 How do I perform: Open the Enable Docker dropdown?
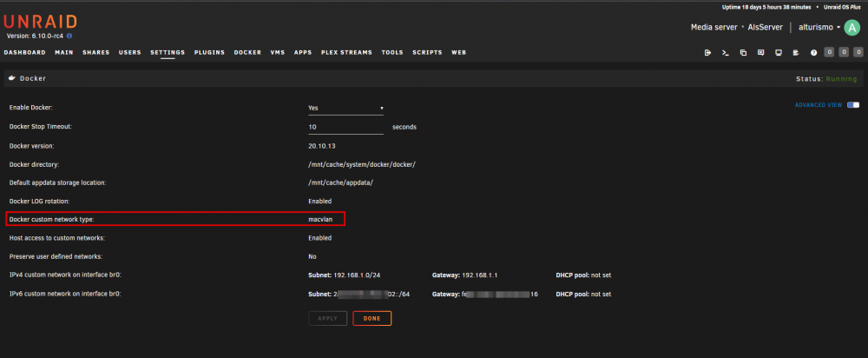tap(346, 108)
